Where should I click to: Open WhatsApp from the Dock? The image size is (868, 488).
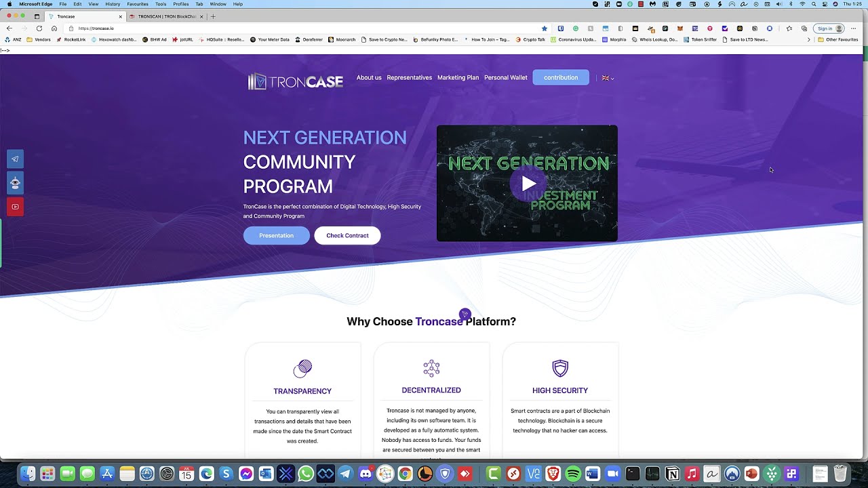pos(306,474)
